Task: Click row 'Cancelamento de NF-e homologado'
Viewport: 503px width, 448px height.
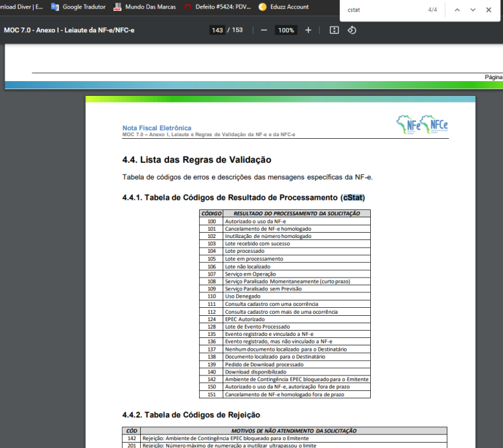Action: point(285,229)
